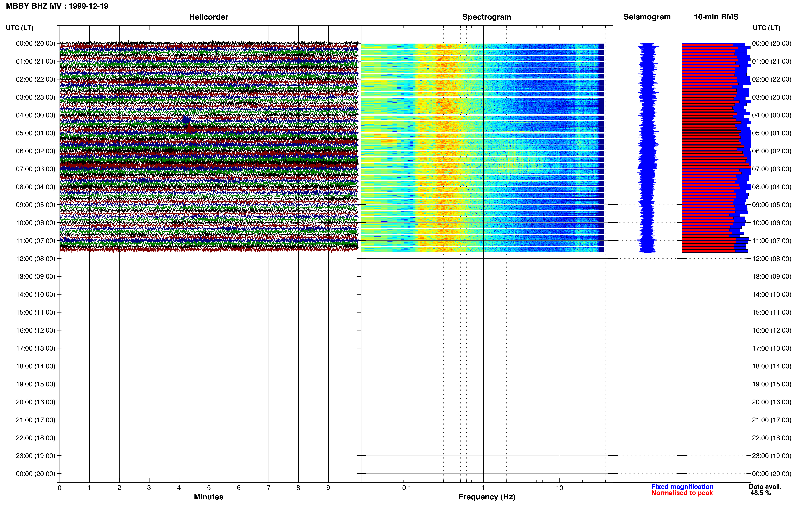Click the left 02:00 (22:00) time label

click(x=36, y=79)
